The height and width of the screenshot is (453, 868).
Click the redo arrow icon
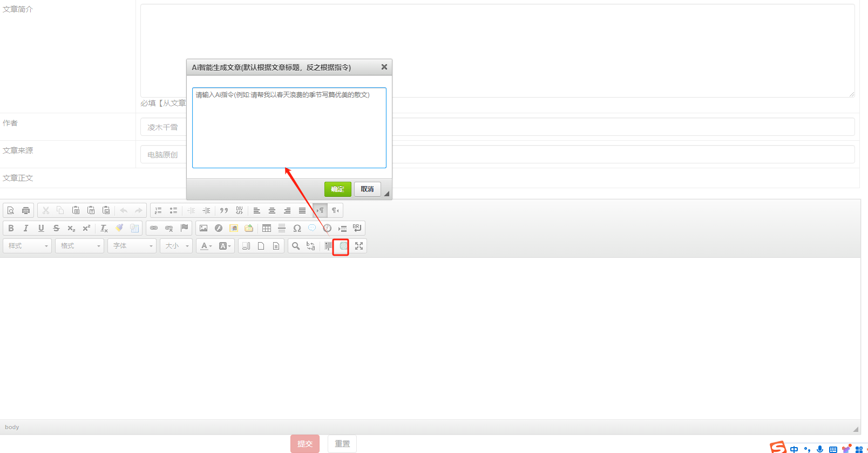click(139, 210)
